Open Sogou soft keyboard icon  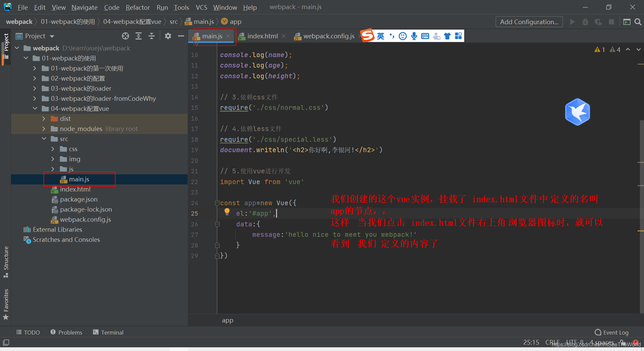click(x=425, y=36)
